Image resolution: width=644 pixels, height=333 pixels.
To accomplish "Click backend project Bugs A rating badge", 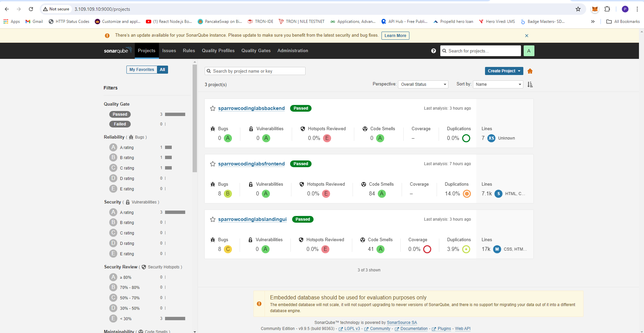I will point(228,138).
